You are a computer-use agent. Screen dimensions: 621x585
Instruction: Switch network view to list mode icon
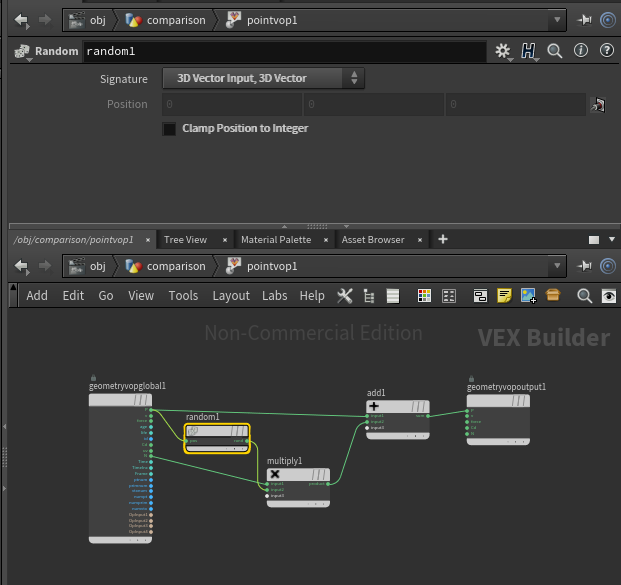393,296
